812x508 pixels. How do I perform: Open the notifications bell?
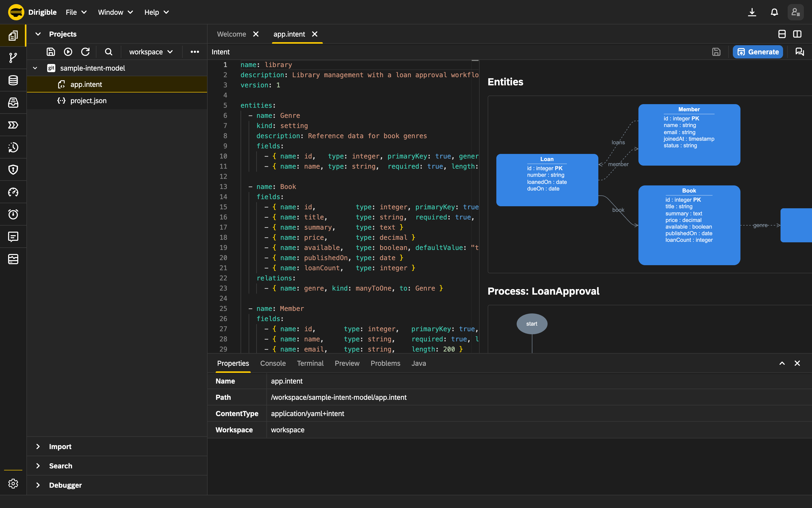tap(774, 12)
